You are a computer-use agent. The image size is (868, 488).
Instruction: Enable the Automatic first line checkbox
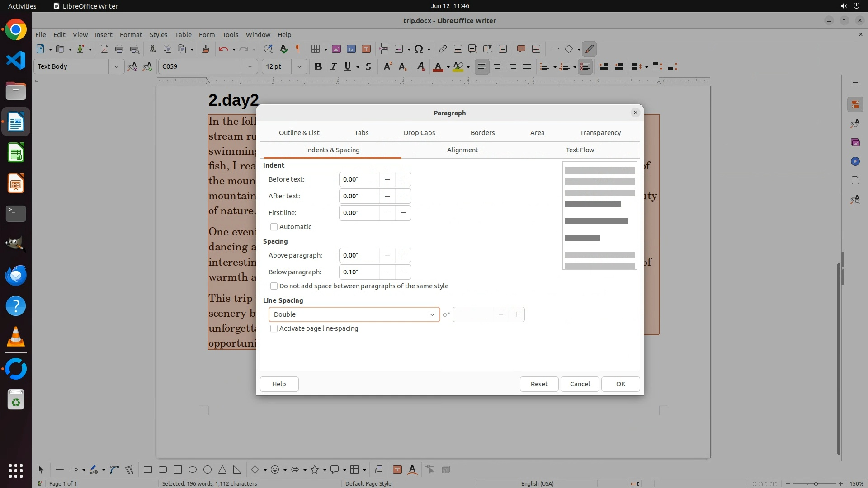pos(274,227)
